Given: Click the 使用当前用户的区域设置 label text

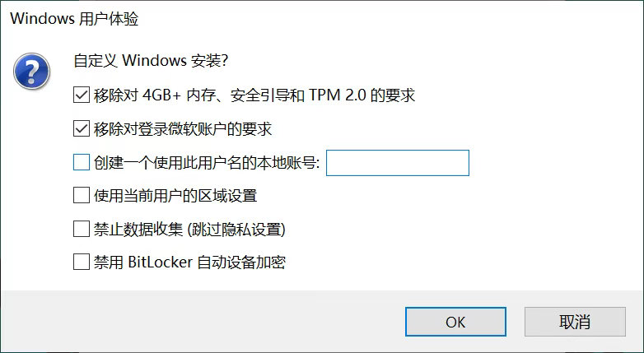Looking at the screenshot, I should point(175,196).
